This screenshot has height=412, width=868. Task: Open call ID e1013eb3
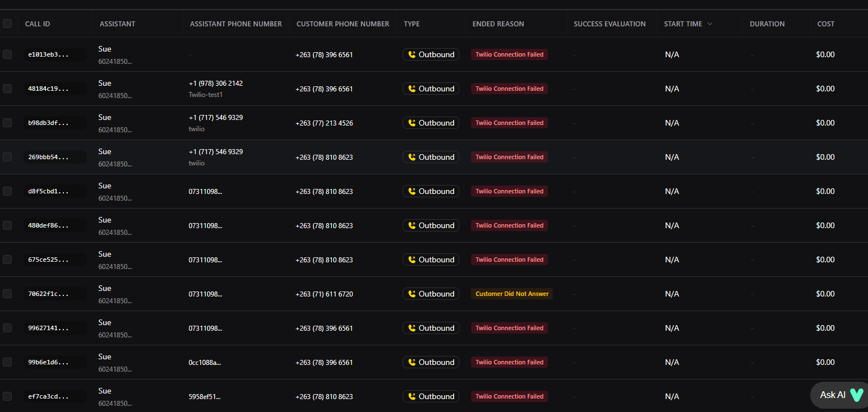click(55, 54)
